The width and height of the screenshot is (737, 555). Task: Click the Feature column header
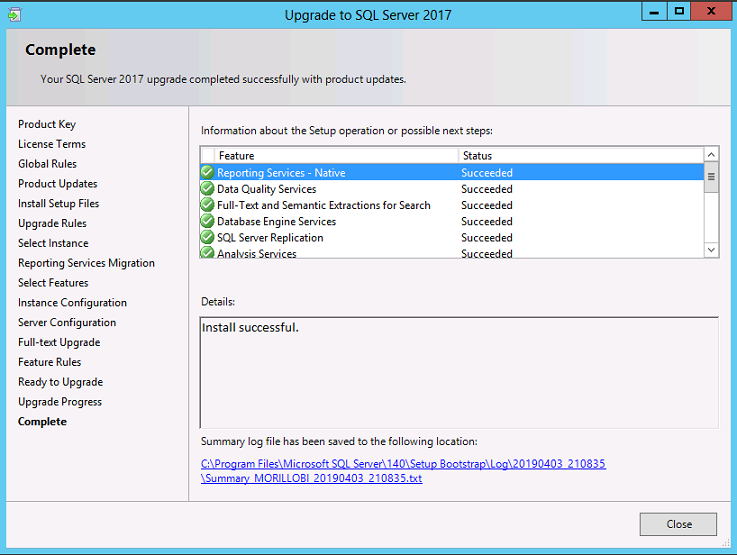click(336, 156)
